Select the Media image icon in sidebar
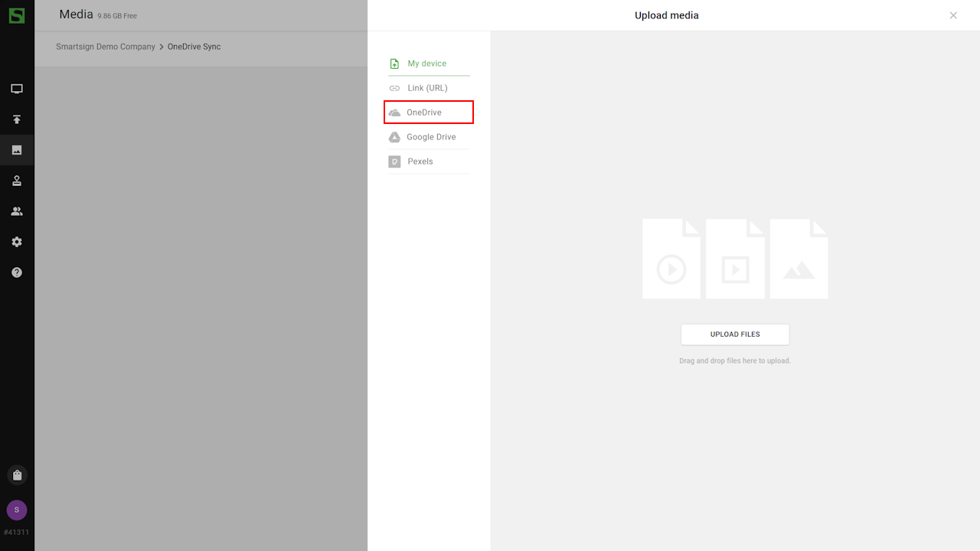The height and width of the screenshot is (551, 980). [x=17, y=150]
